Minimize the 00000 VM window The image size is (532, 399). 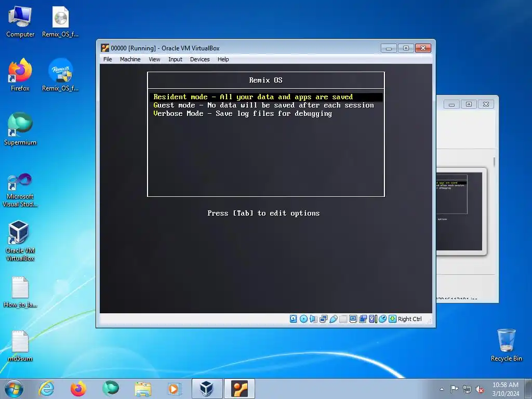click(389, 48)
